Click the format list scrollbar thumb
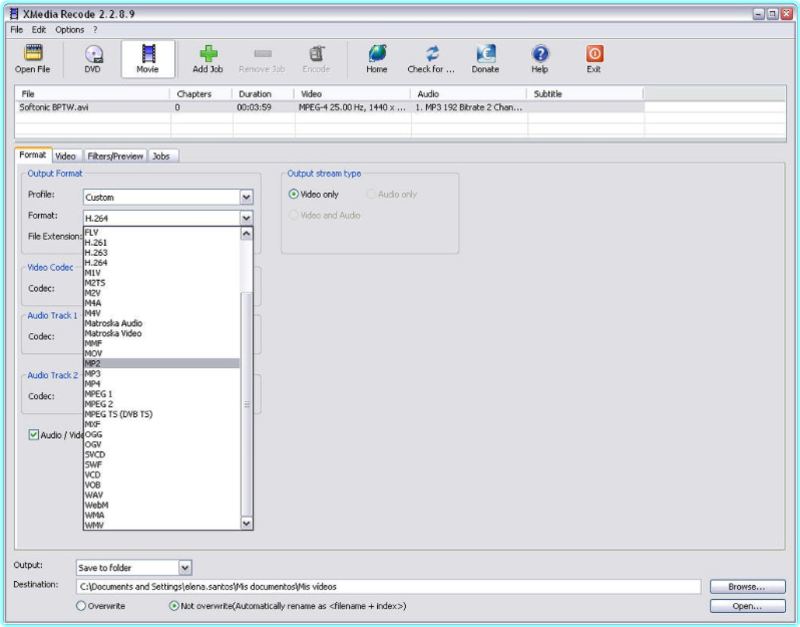The width and height of the screenshot is (800, 627). pos(246,404)
